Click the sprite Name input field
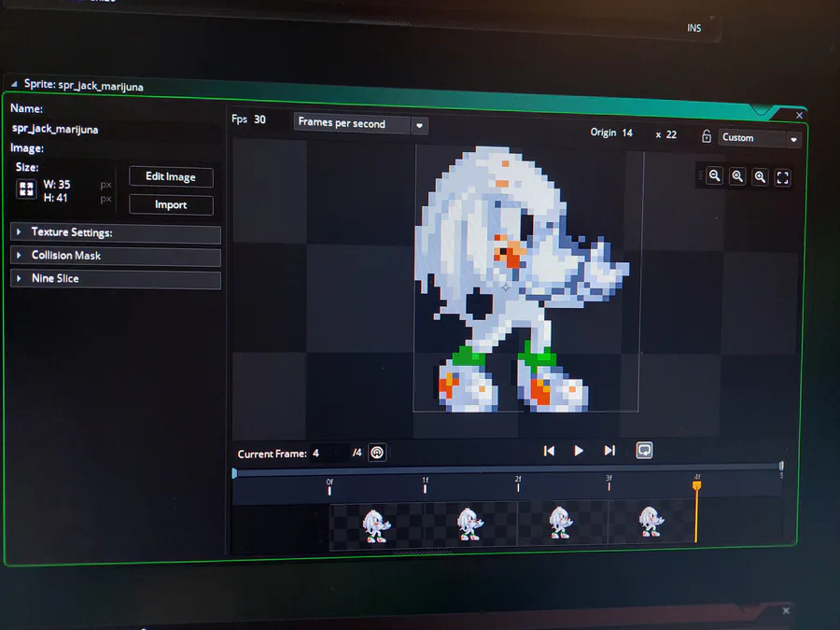Screen dimensions: 840x630 click(x=115, y=129)
